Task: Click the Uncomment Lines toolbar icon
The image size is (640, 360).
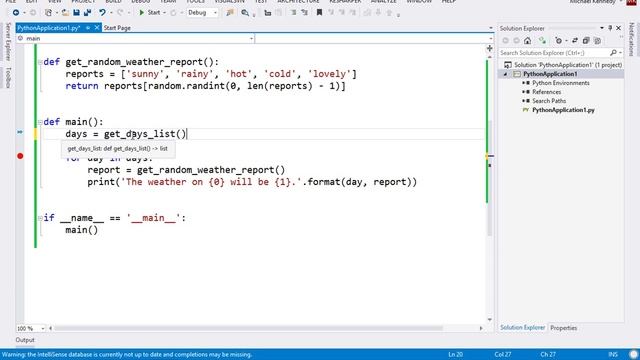Action: (x=304, y=13)
